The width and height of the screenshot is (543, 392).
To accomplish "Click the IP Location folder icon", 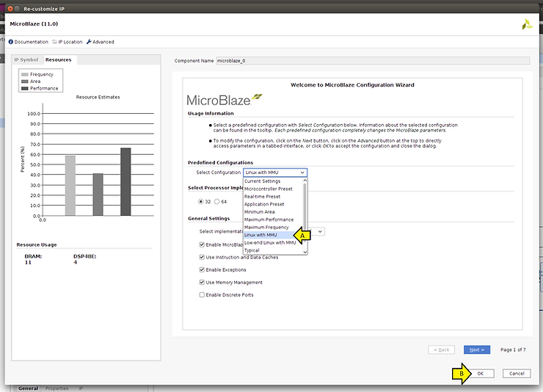I will [x=55, y=42].
